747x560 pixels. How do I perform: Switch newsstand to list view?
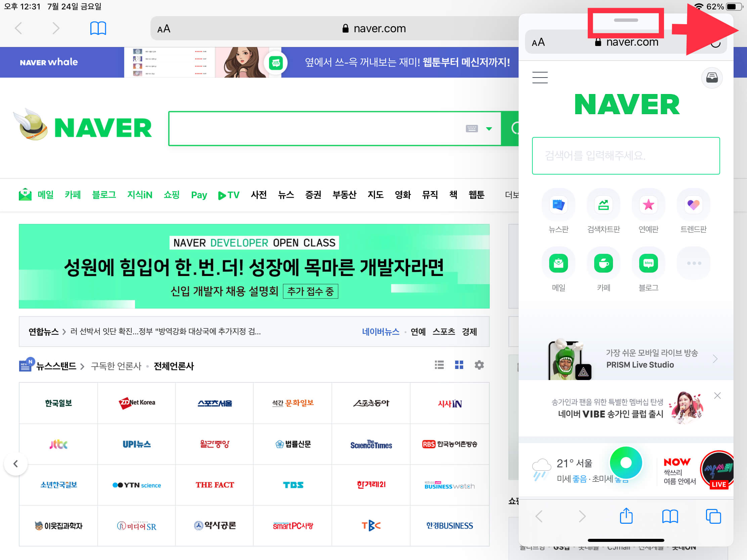pyautogui.click(x=439, y=365)
